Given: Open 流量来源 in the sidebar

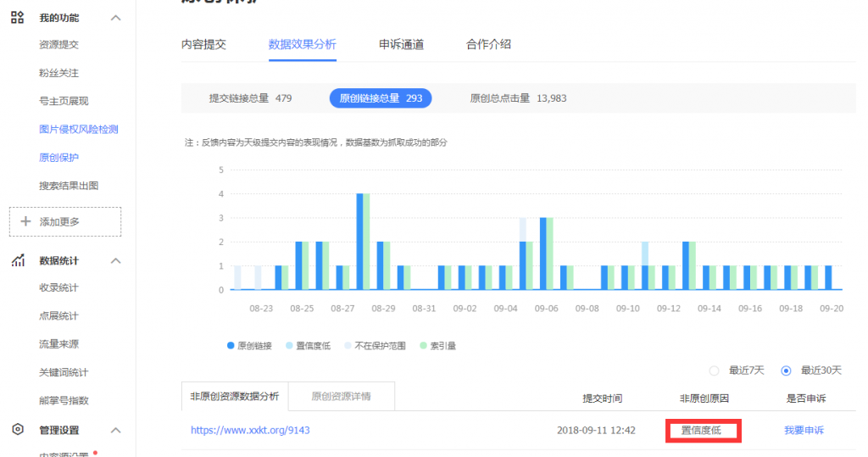Looking at the screenshot, I should coord(58,344).
